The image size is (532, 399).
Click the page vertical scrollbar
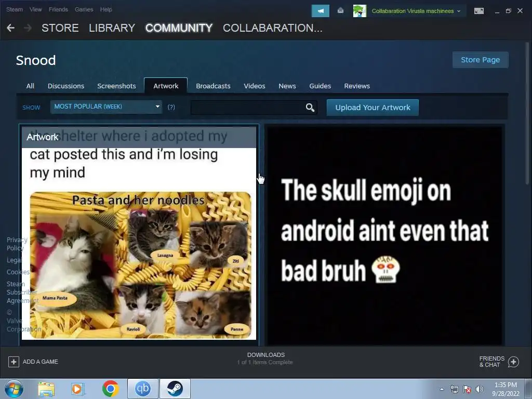point(527,114)
